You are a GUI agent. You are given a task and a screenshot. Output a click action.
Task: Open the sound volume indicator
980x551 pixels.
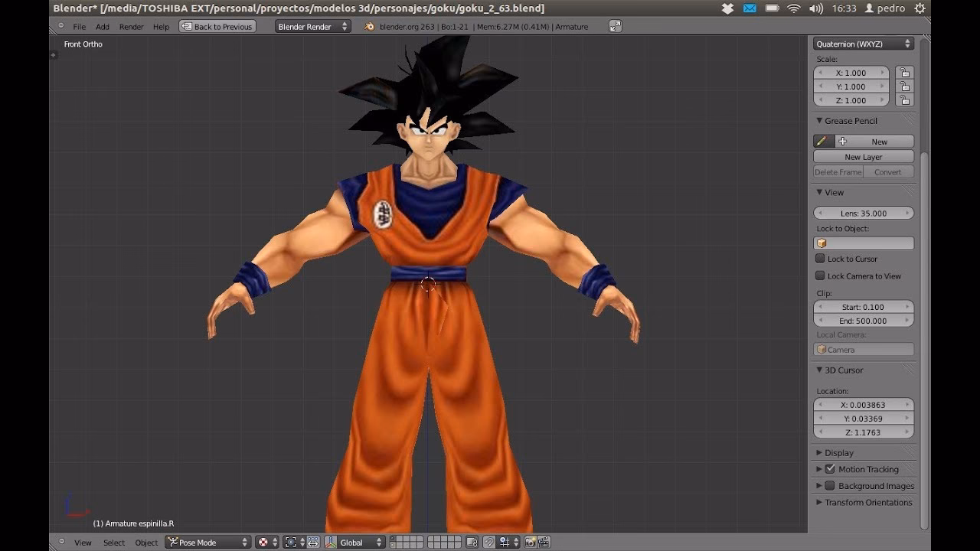[x=816, y=8]
